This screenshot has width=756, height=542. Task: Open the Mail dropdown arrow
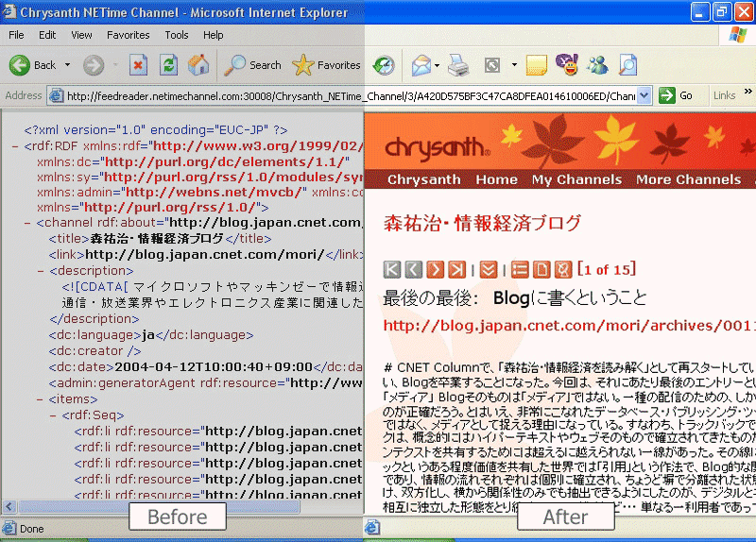[437, 65]
